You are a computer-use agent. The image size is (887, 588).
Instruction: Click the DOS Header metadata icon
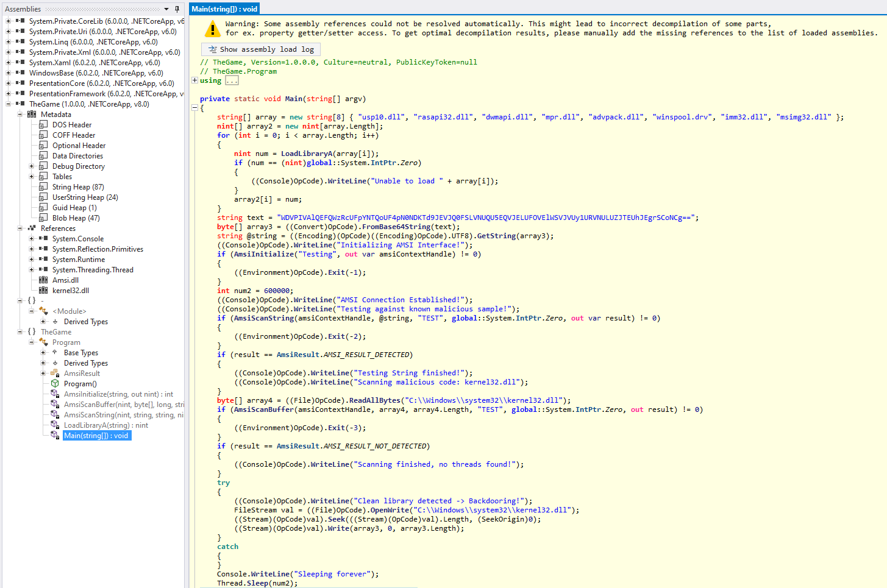coord(43,124)
